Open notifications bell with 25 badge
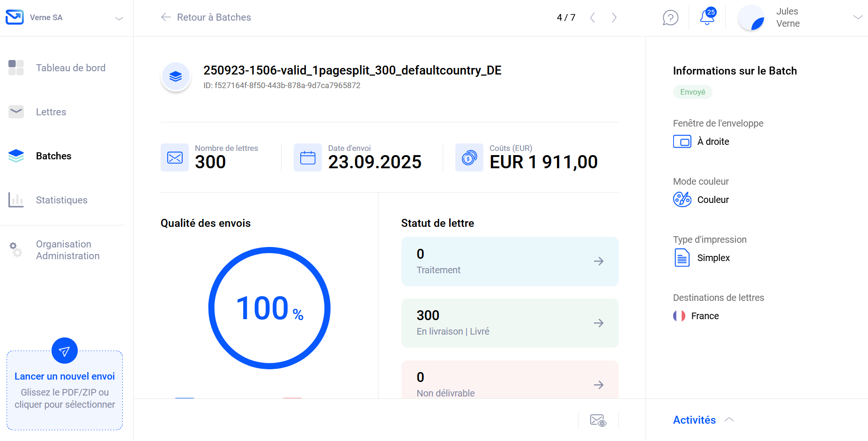The image size is (868, 441). click(707, 17)
